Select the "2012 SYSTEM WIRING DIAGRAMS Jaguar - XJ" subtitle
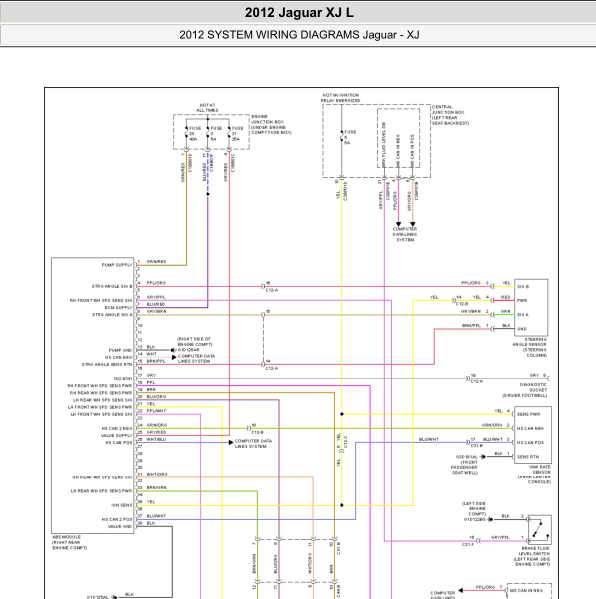Image resolution: width=596 pixels, height=599 pixels. point(299,35)
